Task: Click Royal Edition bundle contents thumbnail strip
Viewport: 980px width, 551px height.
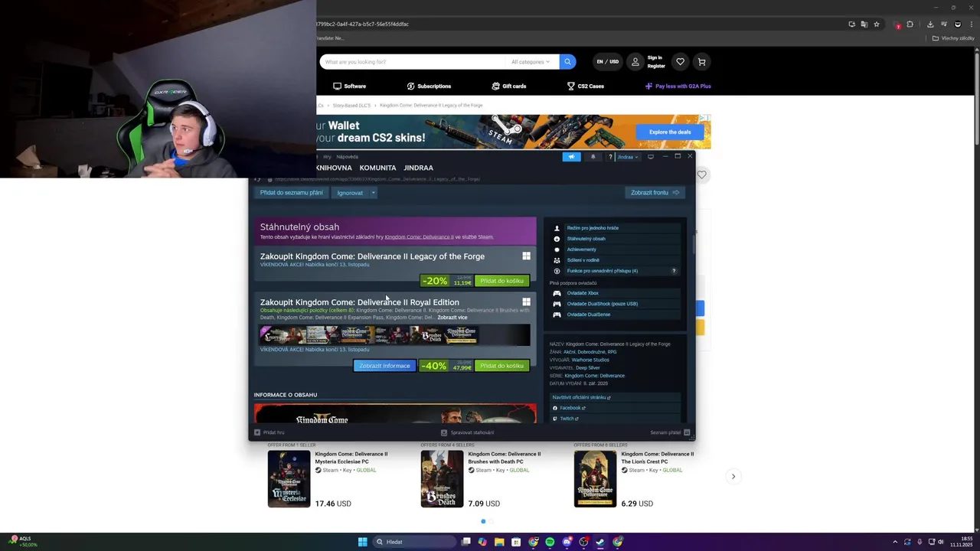Action: (x=395, y=334)
